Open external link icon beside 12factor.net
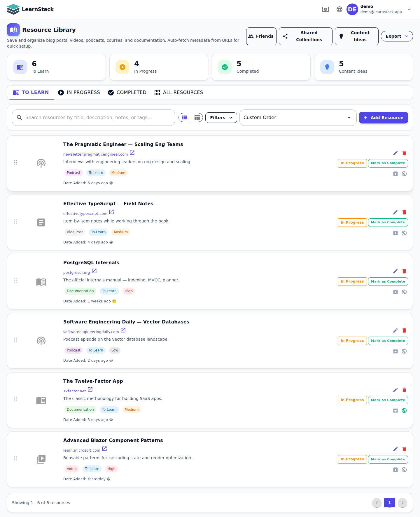The image size is (420, 517). click(x=90, y=389)
